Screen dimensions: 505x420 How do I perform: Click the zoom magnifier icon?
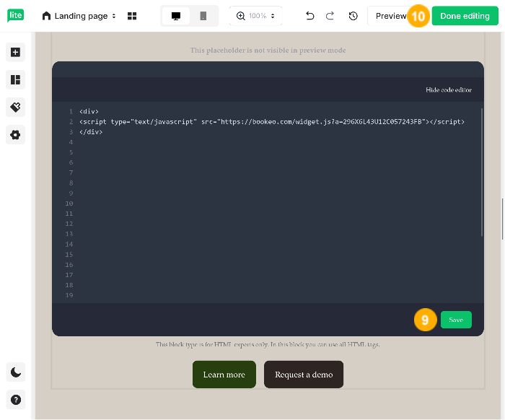click(240, 16)
